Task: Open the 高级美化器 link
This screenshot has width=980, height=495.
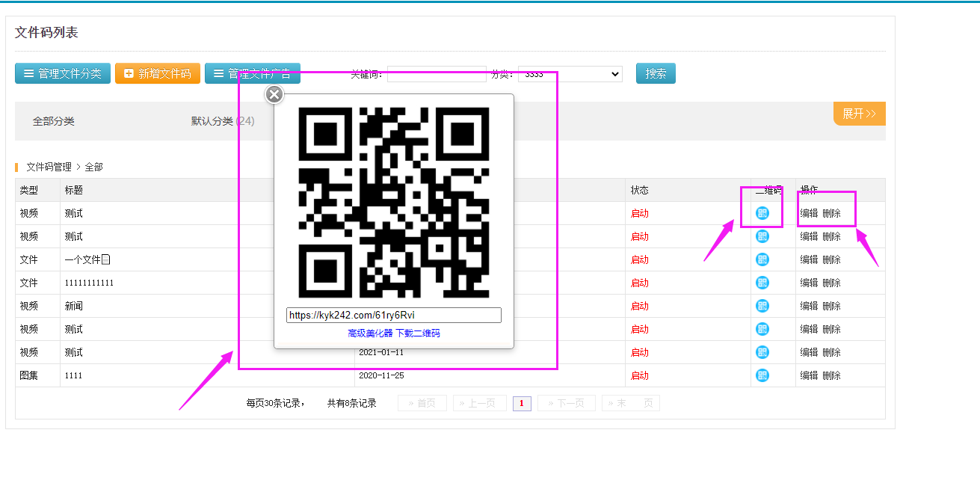Action: click(370, 333)
